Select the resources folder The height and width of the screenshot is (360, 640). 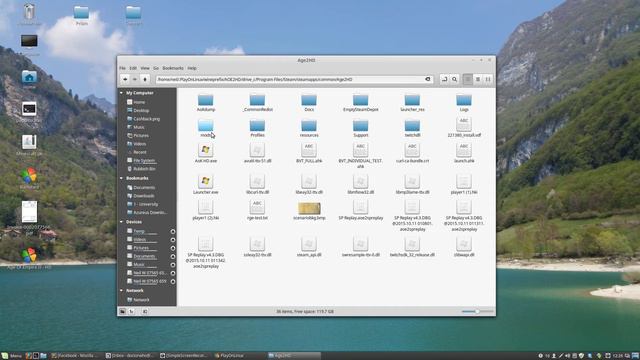pos(309,128)
